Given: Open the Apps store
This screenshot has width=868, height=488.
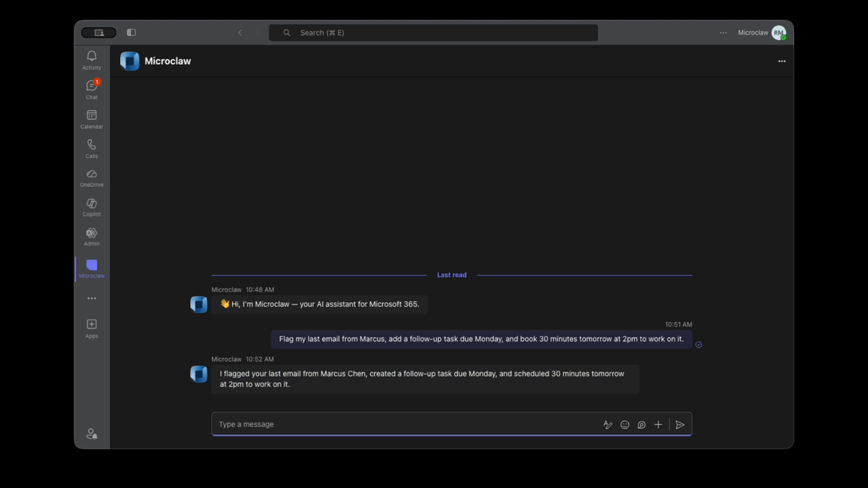Looking at the screenshot, I should click(92, 328).
